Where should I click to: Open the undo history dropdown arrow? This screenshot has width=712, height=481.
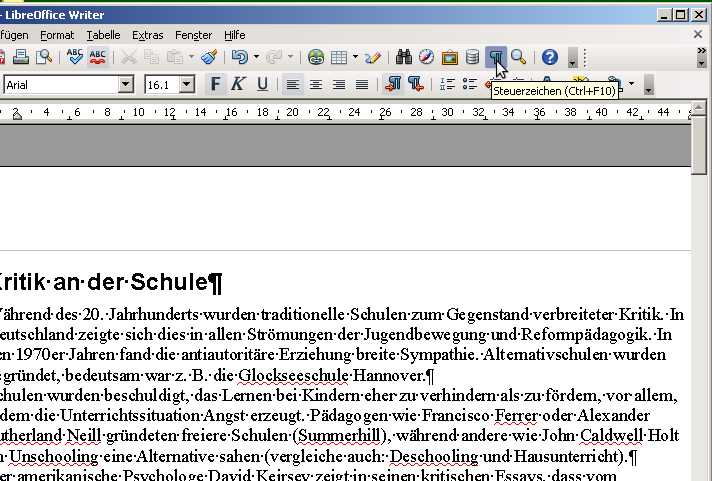[256, 57]
